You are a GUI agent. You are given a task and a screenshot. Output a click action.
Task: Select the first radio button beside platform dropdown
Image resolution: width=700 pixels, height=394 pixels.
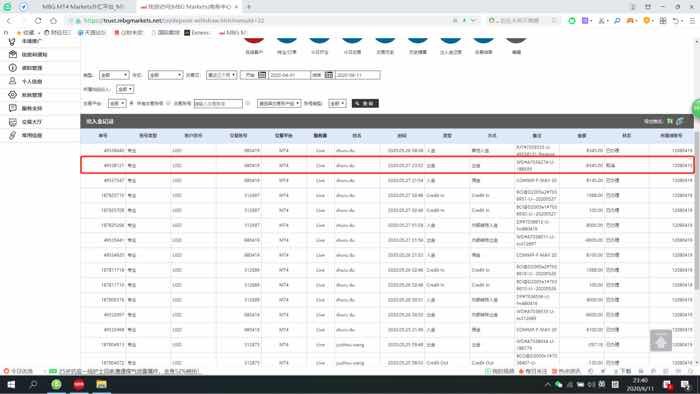click(132, 103)
